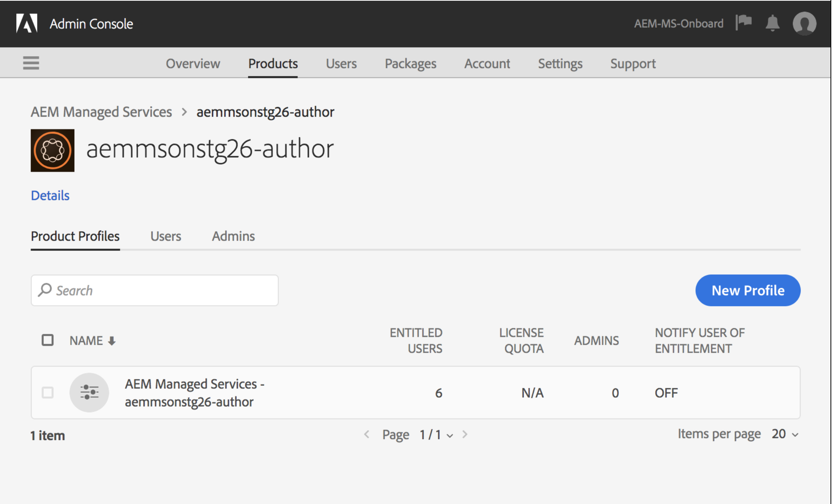Screen dimensions: 832x504
Task: Open the Users top navigation tab
Action: (x=341, y=64)
